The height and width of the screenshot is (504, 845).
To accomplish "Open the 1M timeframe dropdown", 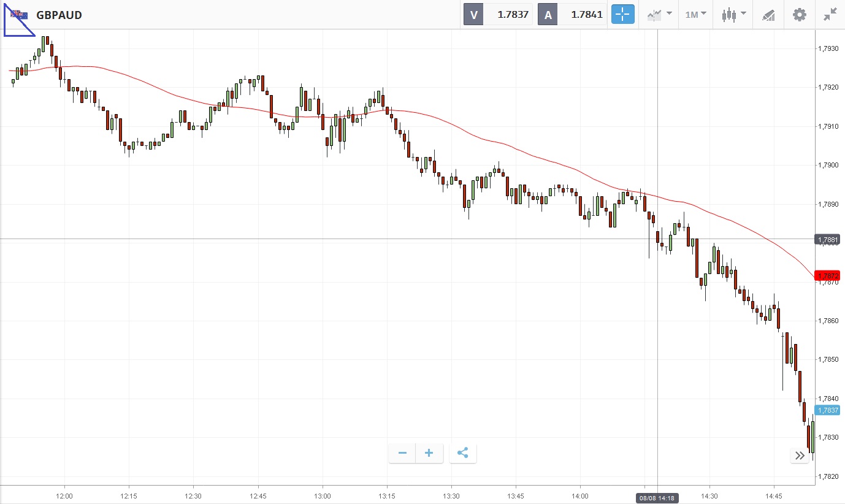I will pyautogui.click(x=695, y=15).
